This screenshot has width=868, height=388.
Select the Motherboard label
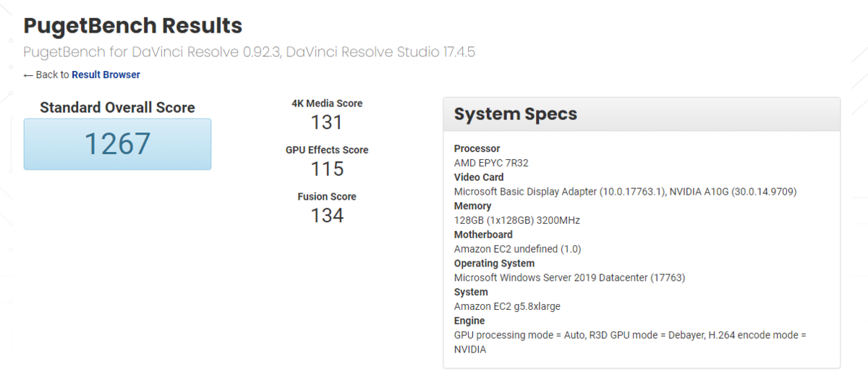pyautogui.click(x=483, y=235)
